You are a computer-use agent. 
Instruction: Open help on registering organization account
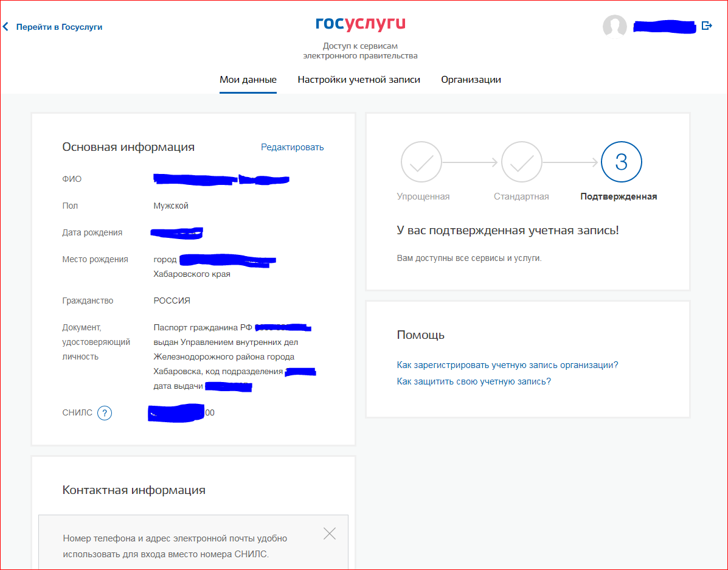pos(507,365)
